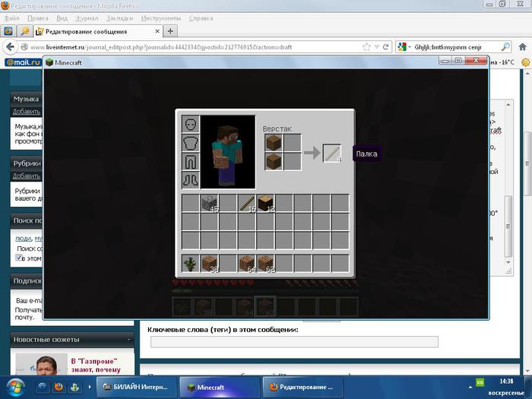Open the Файл menu
The image size is (532, 399).
click(x=12, y=18)
